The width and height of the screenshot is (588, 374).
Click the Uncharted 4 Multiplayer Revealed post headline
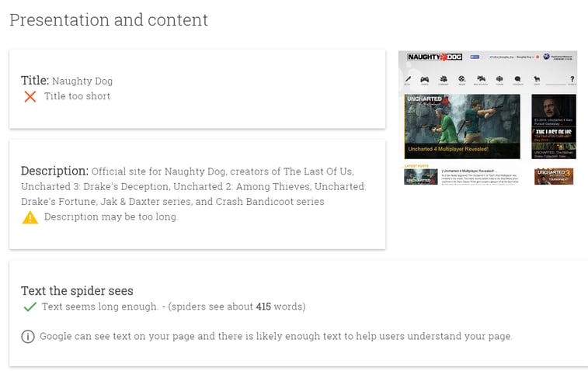[x=468, y=171]
